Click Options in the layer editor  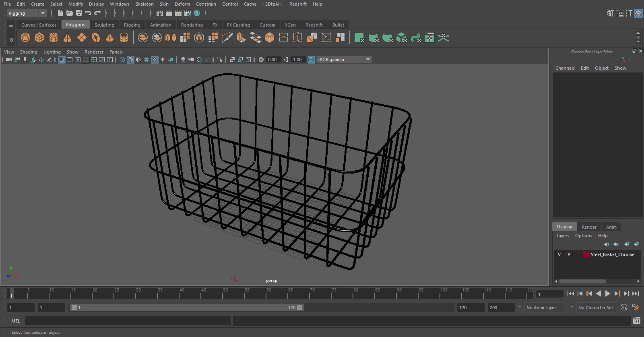click(583, 236)
